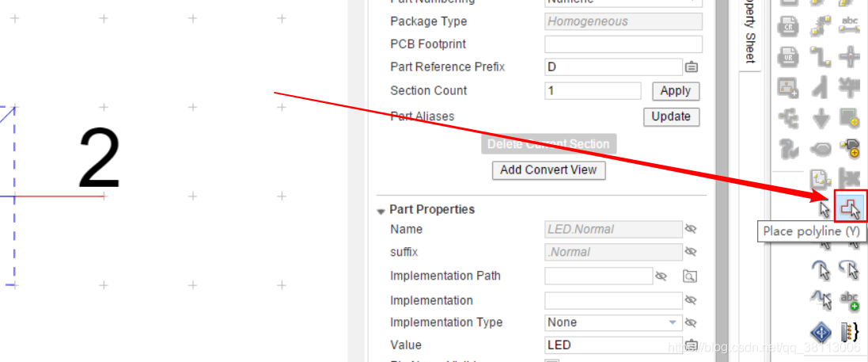Collapse the Part Properties section

coord(381,211)
